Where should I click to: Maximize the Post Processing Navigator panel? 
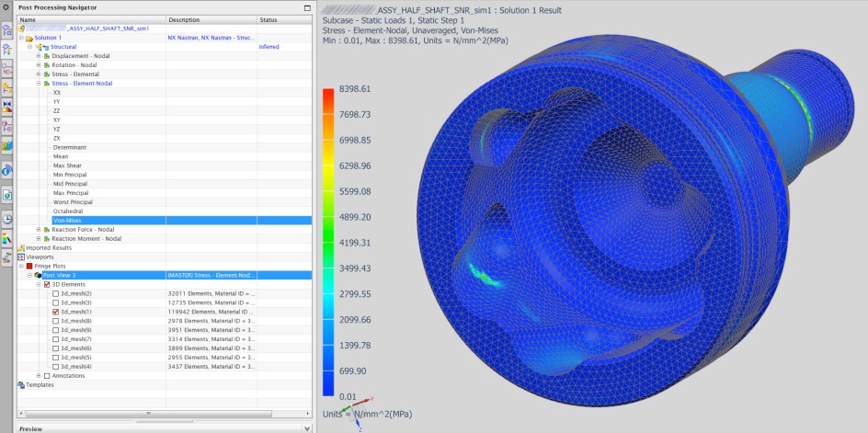307,7
